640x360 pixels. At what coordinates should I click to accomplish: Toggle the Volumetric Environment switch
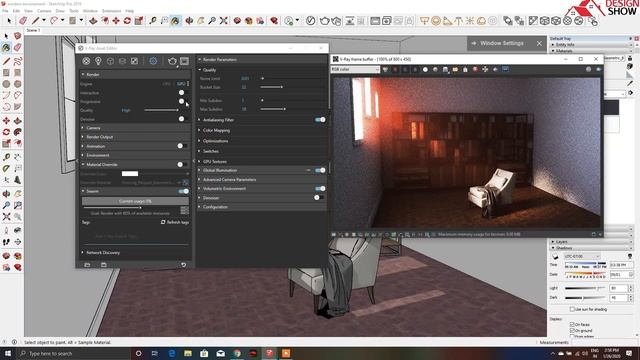(320, 189)
